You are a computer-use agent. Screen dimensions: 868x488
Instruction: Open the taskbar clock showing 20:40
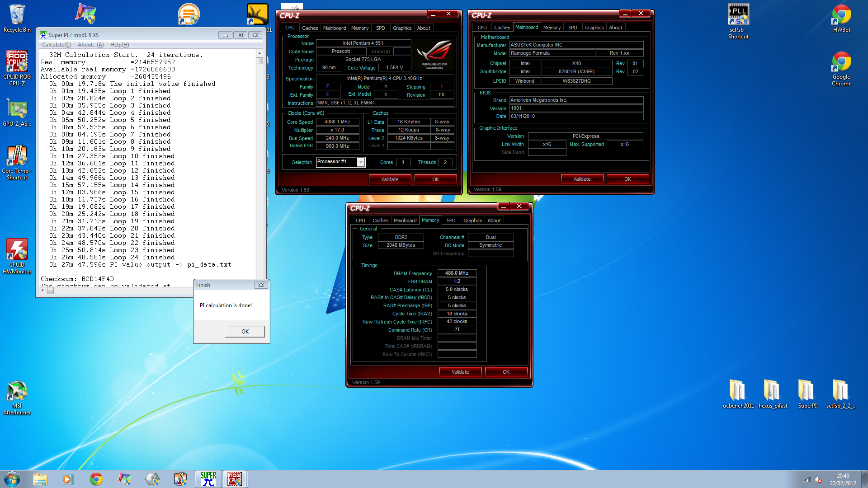click(x=843, y=479)
